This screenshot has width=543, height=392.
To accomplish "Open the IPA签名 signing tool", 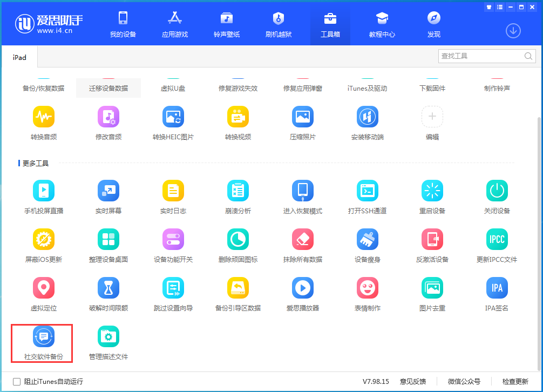I will pos(497,293).
